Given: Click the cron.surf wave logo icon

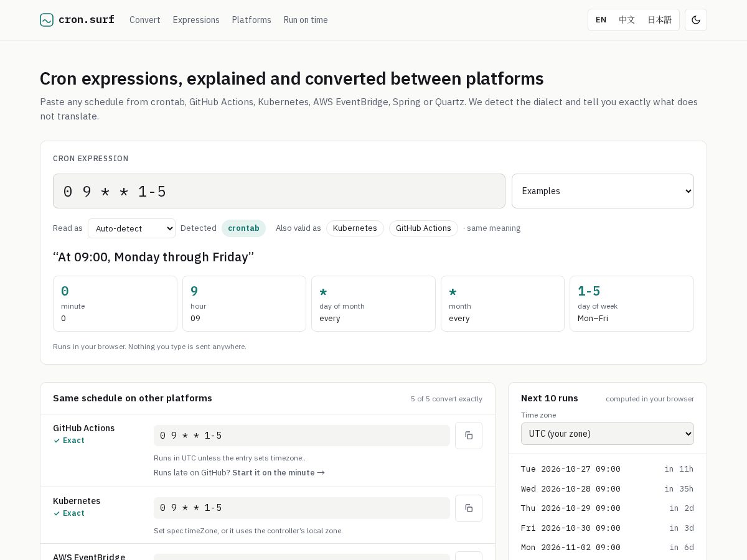Looking at the screenshot, I should tap(47, 20).
